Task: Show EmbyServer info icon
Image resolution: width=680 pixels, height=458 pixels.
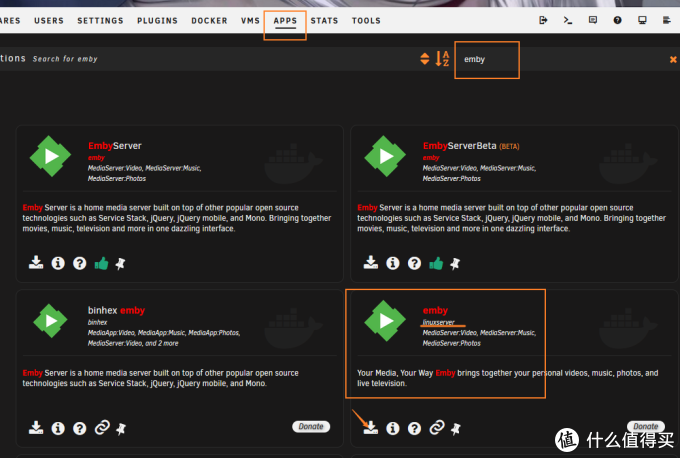Action: click(58, 263)
